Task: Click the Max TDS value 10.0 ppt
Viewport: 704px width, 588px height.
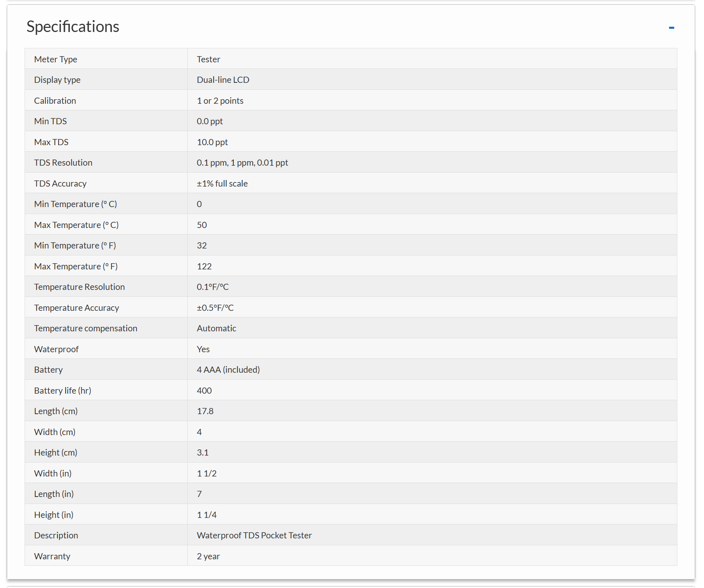Action: point(212,142)
